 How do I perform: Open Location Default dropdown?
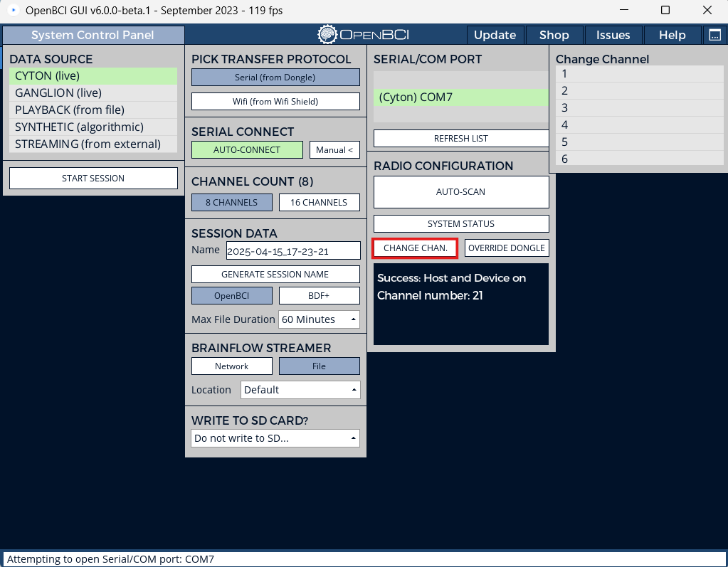(x=300, y=390)
